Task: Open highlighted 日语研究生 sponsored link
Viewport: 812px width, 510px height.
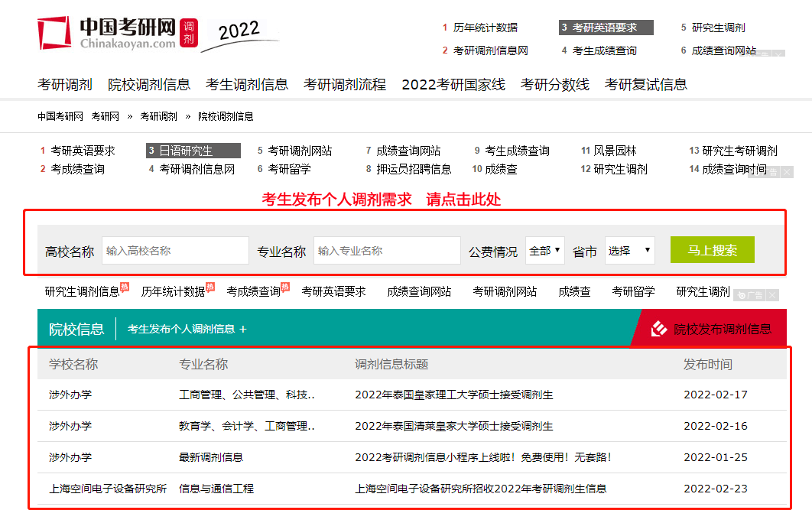Action: [x=193, y=151]
